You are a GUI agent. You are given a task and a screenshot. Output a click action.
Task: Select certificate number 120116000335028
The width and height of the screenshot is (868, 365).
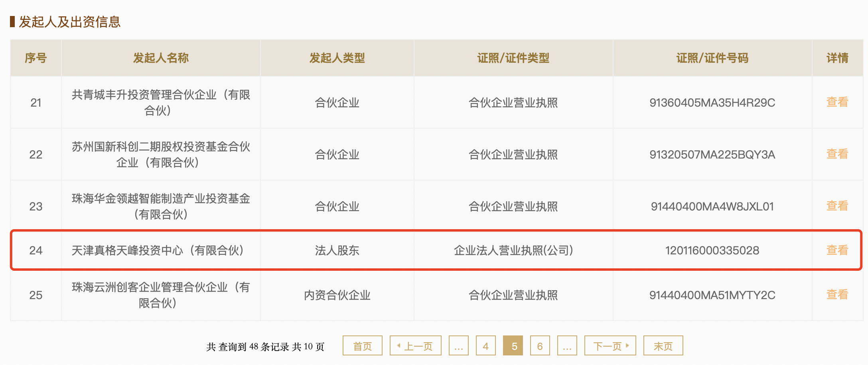tap(712, 250)
